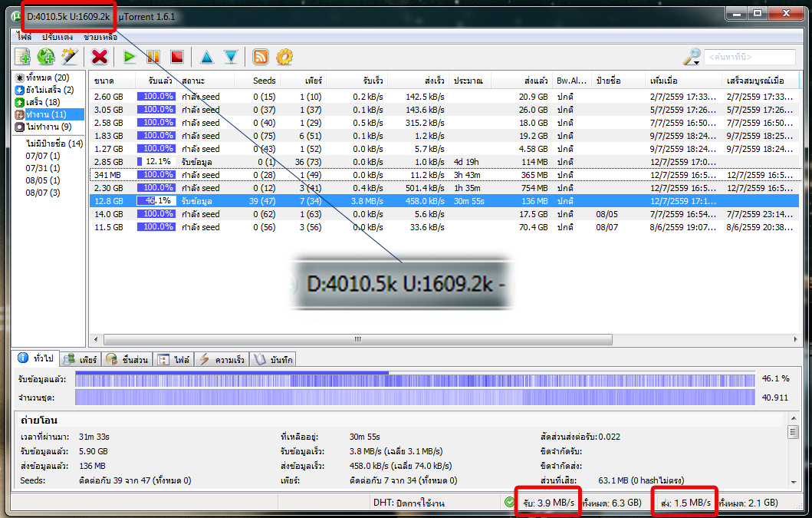Image resolution: width=812 pixels, height=518 pixels.
Task: Open the ปรับแต่ง menu
Action: pos(58,37)
